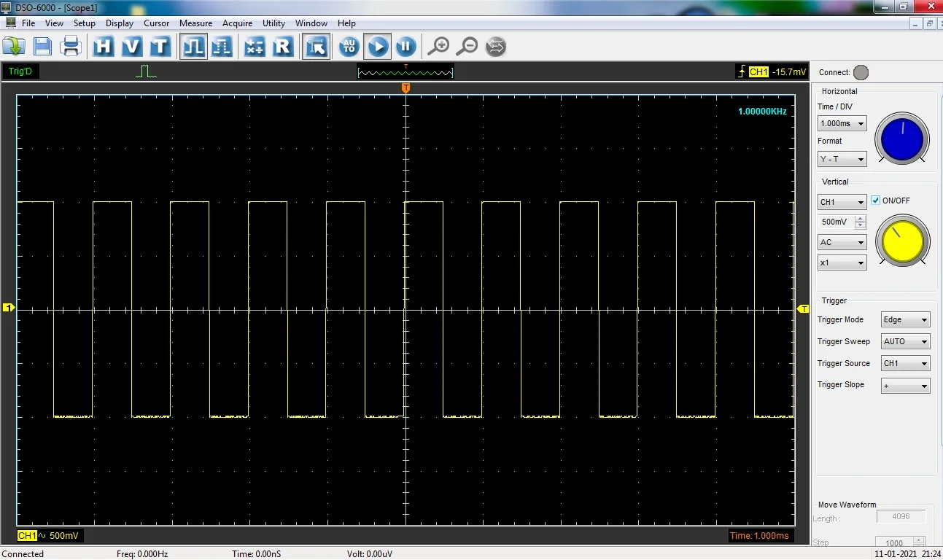943x560 pixels.
Task: Toggle the CH1 ON/OFF checkbox
Action: pyautogui.click(x=876, y=201)
